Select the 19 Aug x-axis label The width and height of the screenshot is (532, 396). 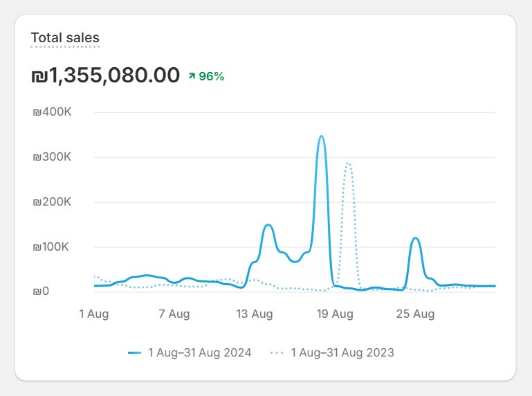tap(335, 314)
